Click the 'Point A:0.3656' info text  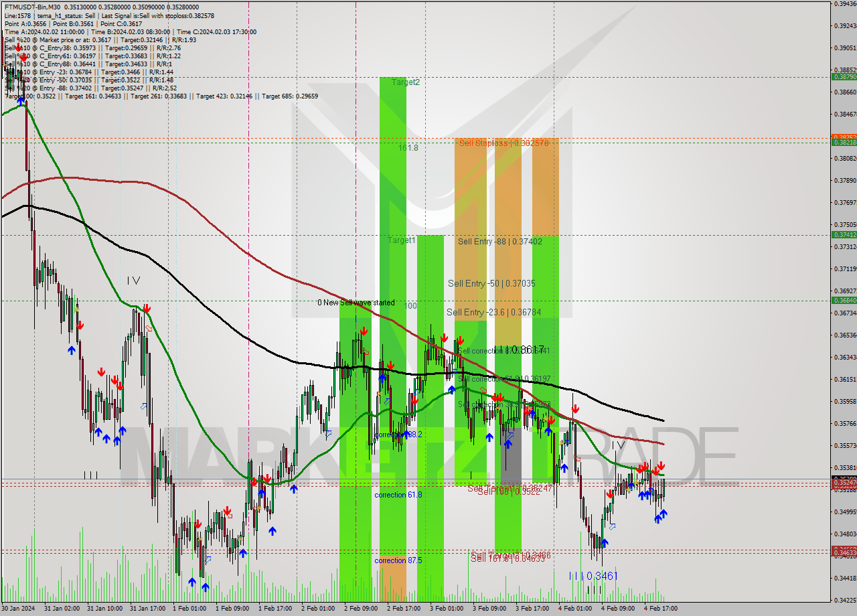(27, 23)
